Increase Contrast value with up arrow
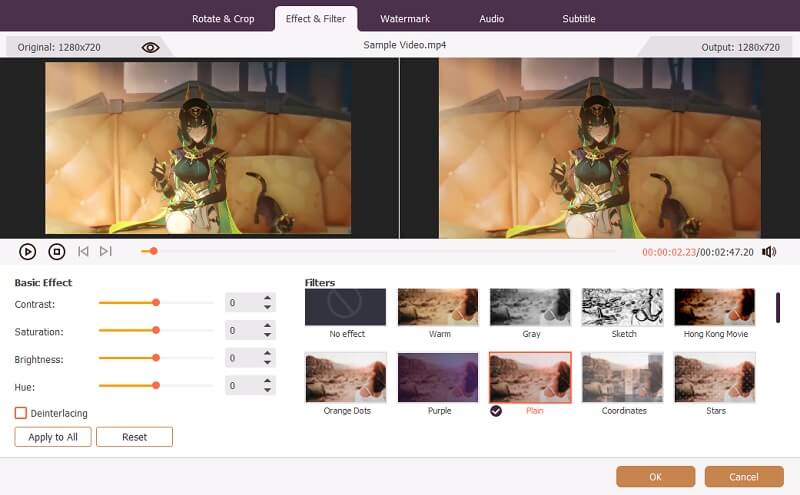The height and width of the screenshot is (495, 800). click(x=267, y=298)
